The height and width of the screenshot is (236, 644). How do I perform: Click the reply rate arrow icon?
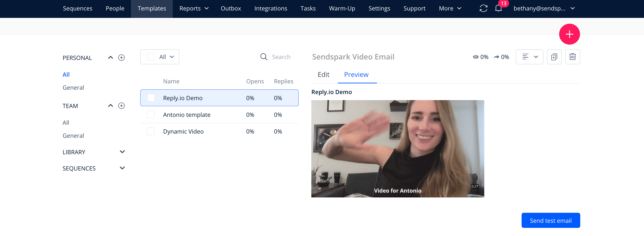coord(496,57)
